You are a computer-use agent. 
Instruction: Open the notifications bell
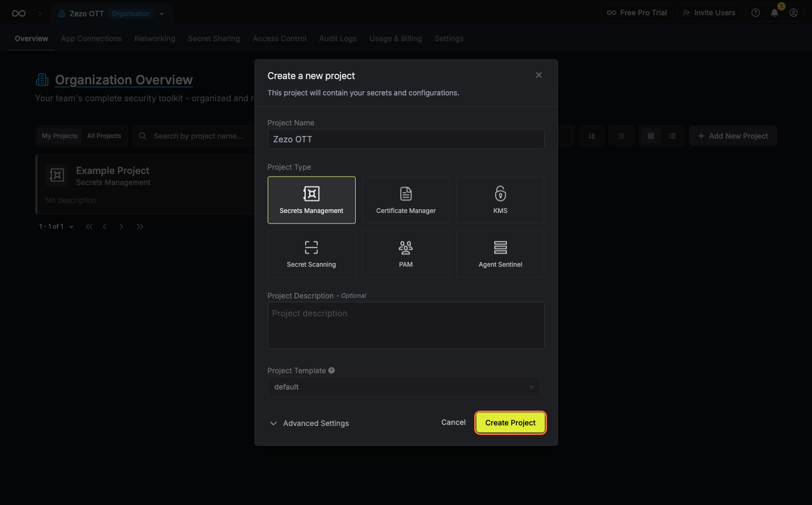775,13
